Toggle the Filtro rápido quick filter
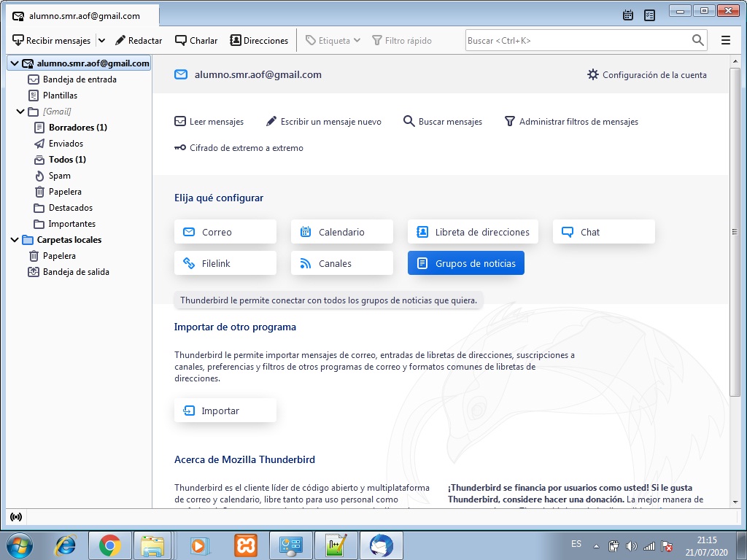Image resolution: width=747 pixels, height=560 pixels. click(x=402, y=41)
